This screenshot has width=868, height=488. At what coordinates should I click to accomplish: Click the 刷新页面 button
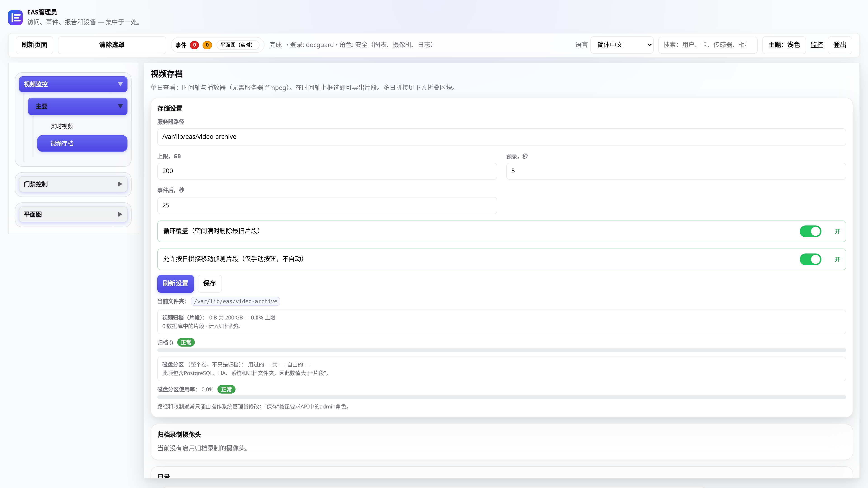34,45
